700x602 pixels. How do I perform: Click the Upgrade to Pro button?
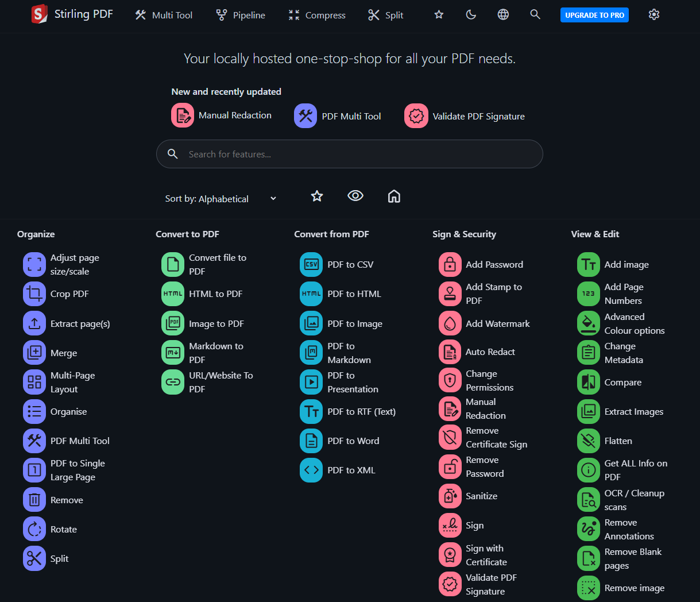tap(594, 16)
